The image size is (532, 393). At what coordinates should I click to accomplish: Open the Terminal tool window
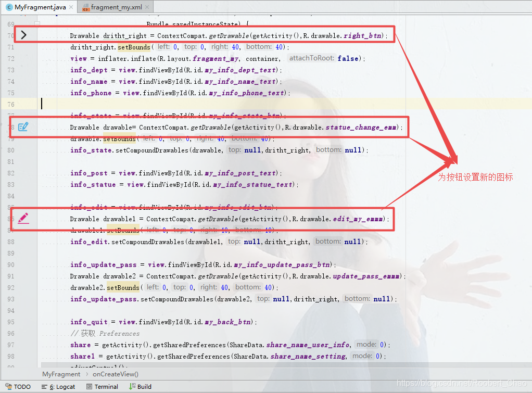102,387
